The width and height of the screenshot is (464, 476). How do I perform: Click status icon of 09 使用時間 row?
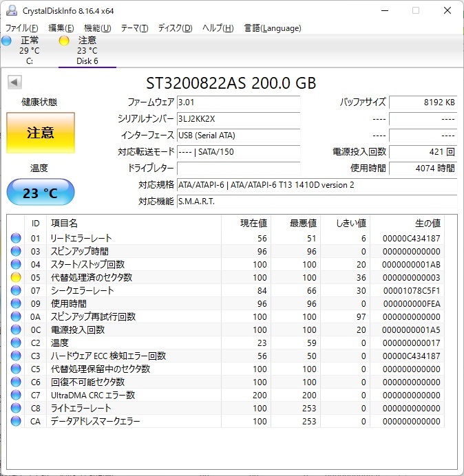(16, 303)
